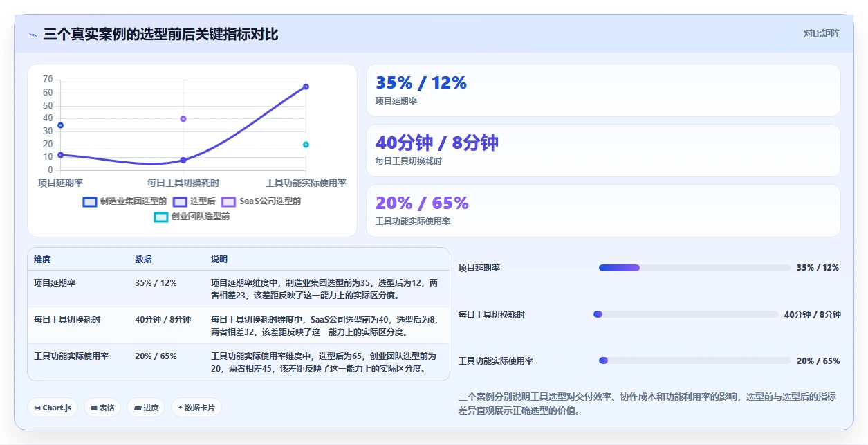Click the 40分钟 / 8分钟 data card
This screenshot has width=868, height=445.
click(x=603, y=151)
